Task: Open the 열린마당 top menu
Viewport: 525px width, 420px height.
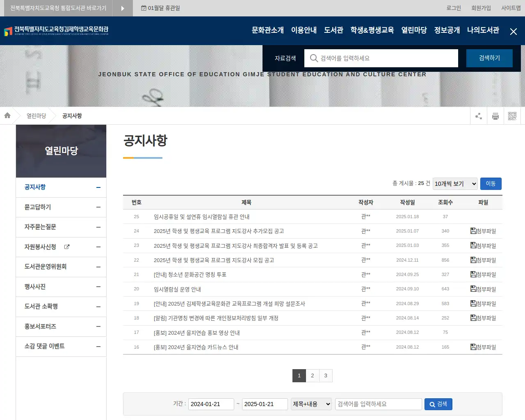Action: click(x=414, y=30)
